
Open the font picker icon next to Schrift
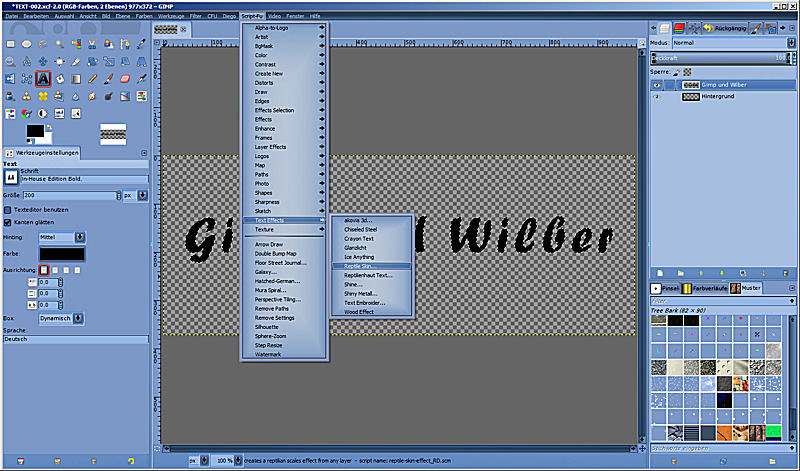tap(11, 178)
